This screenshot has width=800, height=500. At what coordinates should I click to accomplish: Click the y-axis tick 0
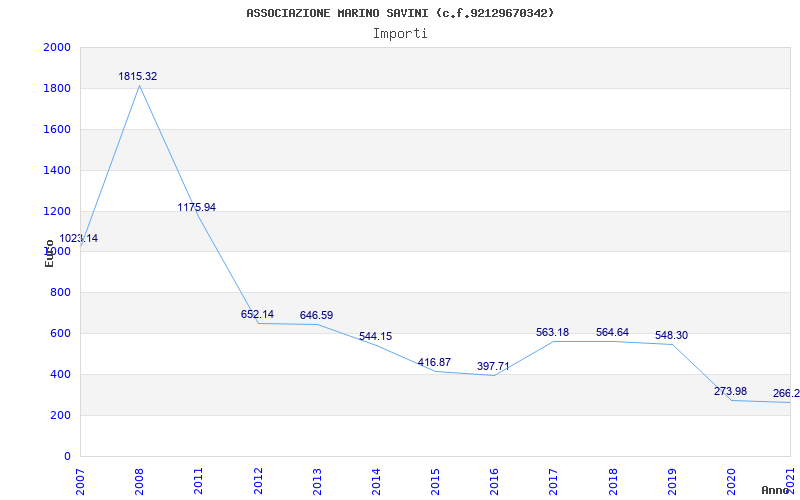tap(67, 456)
